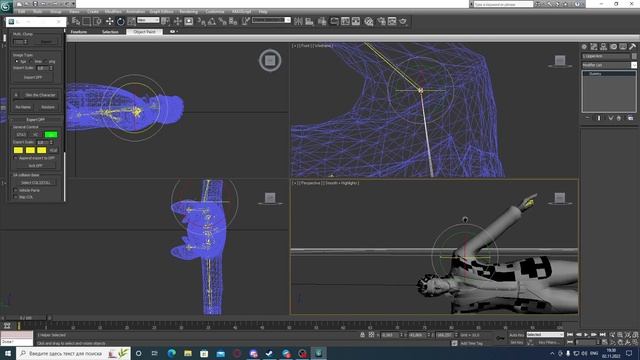Open the Utilities hammer panel tab
This screenshot has height=360, width=640.
632,47
